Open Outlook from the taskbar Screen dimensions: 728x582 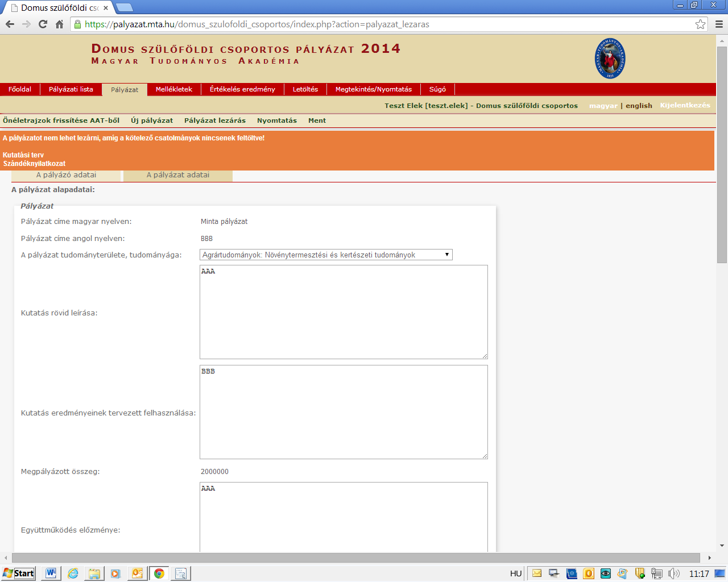click(x=137, y=573)
